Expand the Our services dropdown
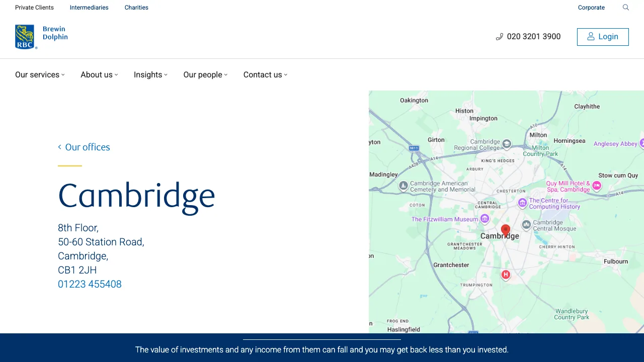The image size is (644, 362). point(39,74)
